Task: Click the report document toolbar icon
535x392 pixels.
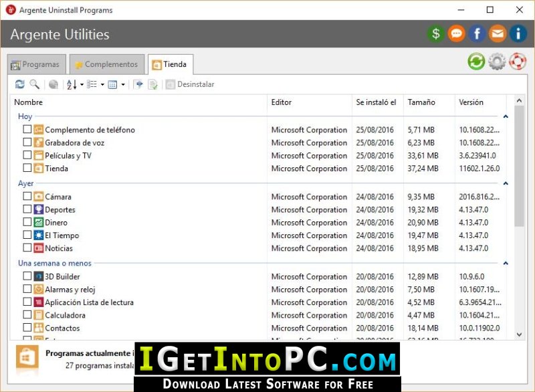Action: tap(153, 84)
